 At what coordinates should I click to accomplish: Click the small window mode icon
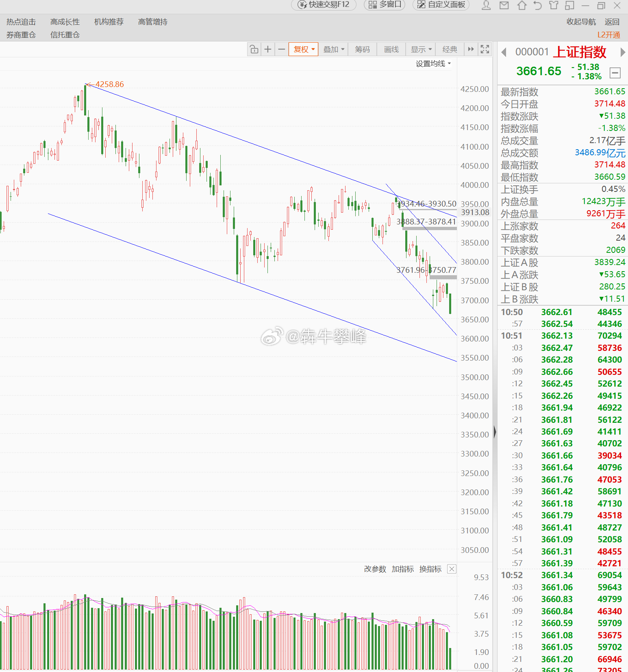tap(569, 5)
